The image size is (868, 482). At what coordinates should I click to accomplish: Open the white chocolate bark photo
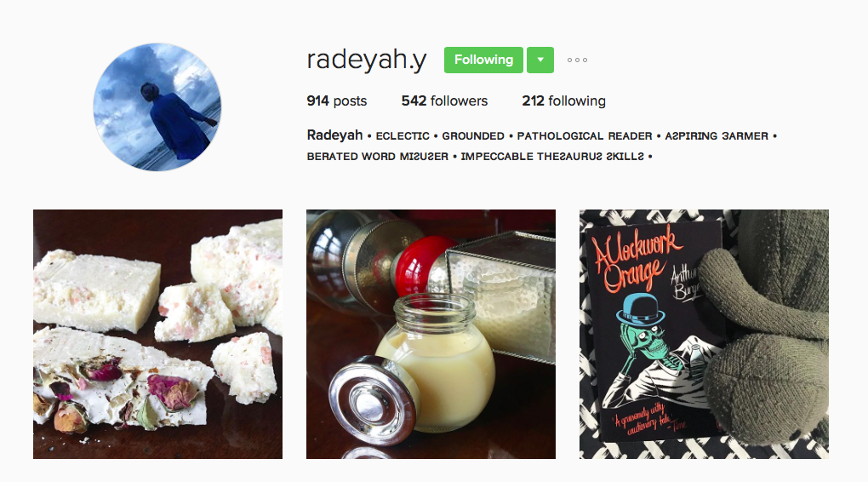coord(157,334)
